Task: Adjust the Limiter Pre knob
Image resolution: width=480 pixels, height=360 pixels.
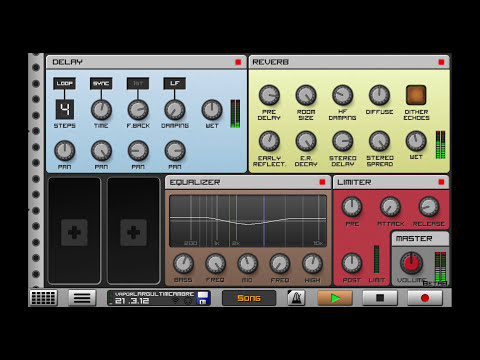Action: tap(352, 207)
